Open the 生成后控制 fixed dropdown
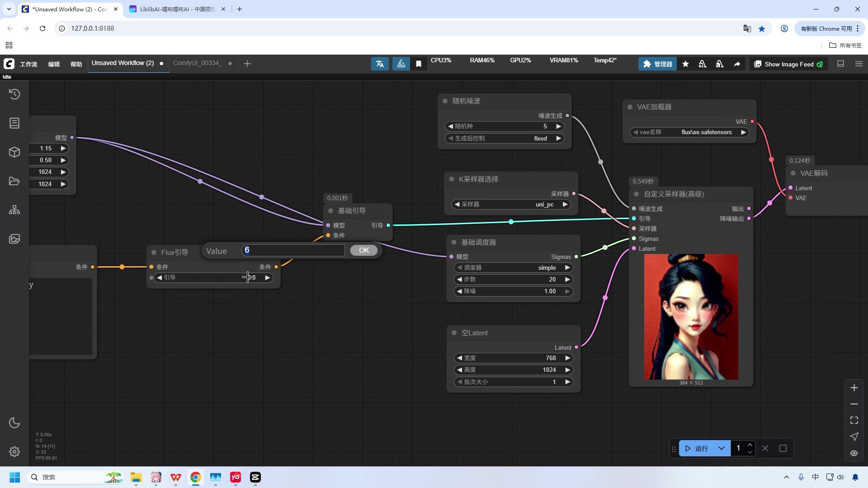Image resolution: width=868 pixels, height=488 pixels. pos(505,139)
